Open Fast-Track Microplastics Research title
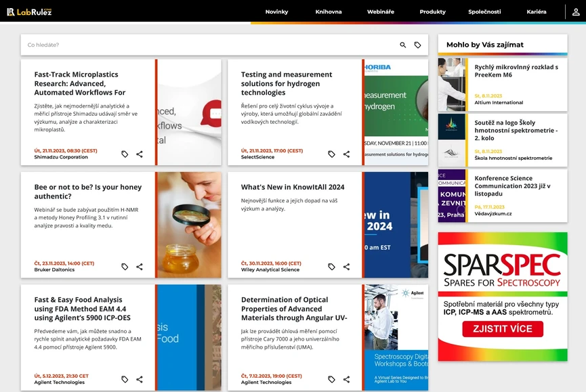The image size is (586, 392). tap(80, 83)
